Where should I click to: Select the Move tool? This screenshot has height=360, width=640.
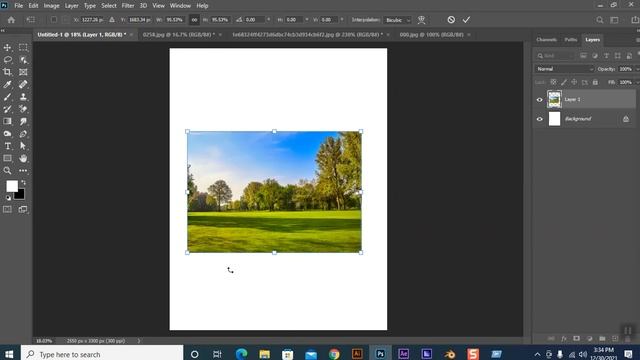point(7,47)
